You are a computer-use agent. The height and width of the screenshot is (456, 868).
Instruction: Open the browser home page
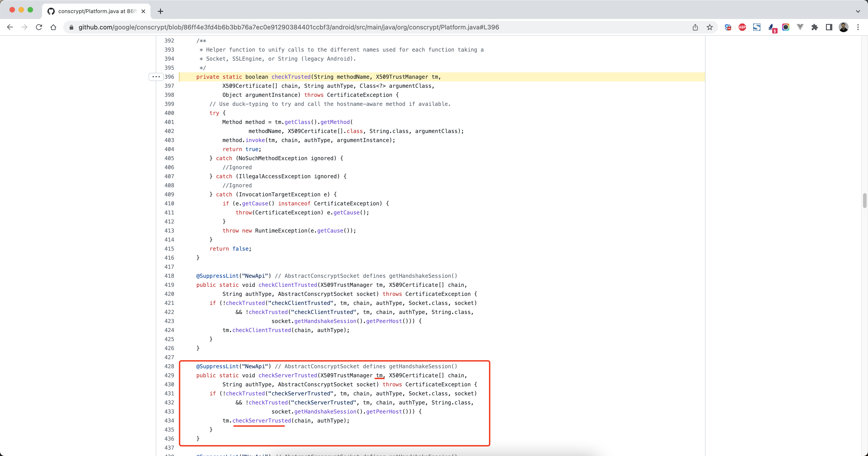pos(53,27)
